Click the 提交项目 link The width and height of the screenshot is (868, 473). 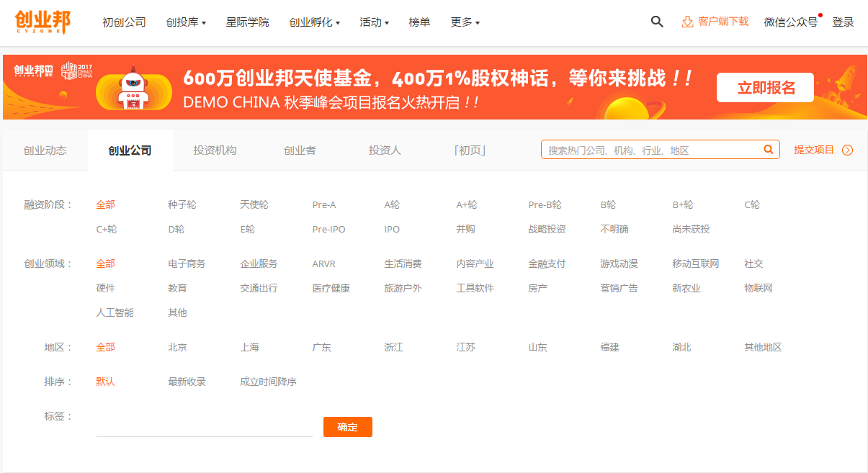[x=814, y=150]
